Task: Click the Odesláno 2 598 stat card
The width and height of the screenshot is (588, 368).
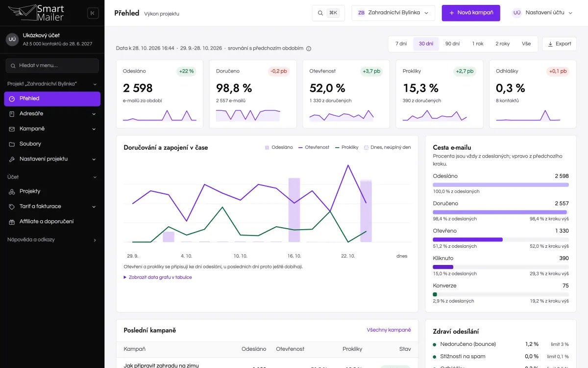Action: (x=160, y=94)
